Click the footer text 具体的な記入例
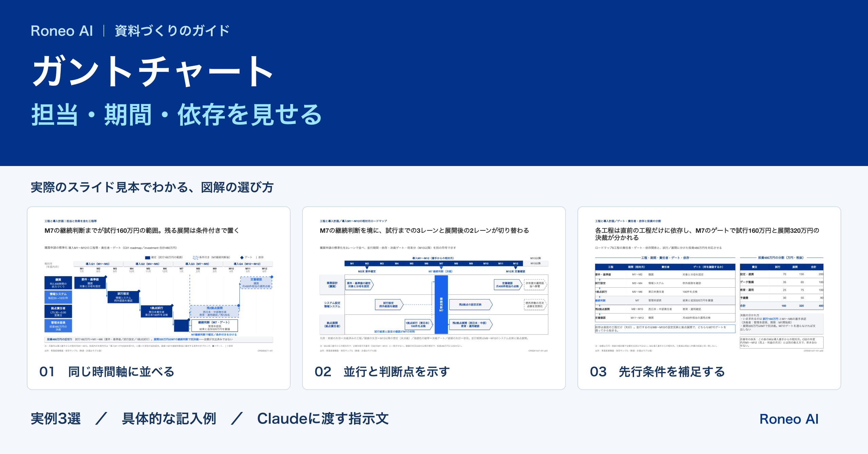Viewport: 868px width, 454px height. click(169, 419)
